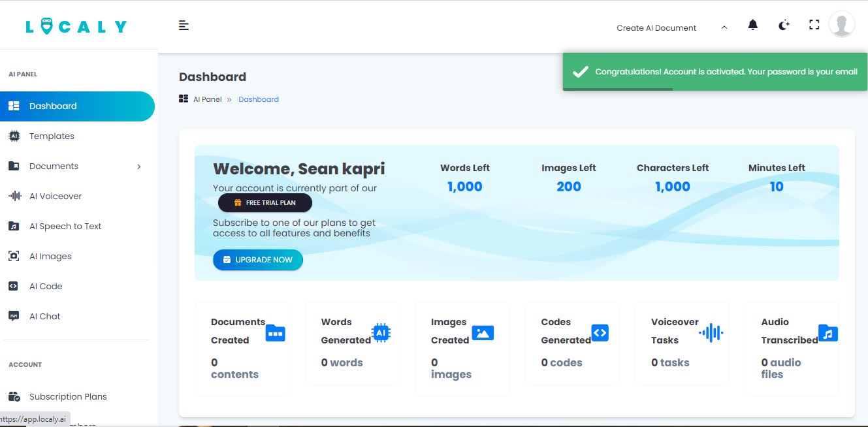Image resolution: width=868 pixels, height=427 pixels.
Task: Click the Documents Created folder icon
Action: coord(276,334)
